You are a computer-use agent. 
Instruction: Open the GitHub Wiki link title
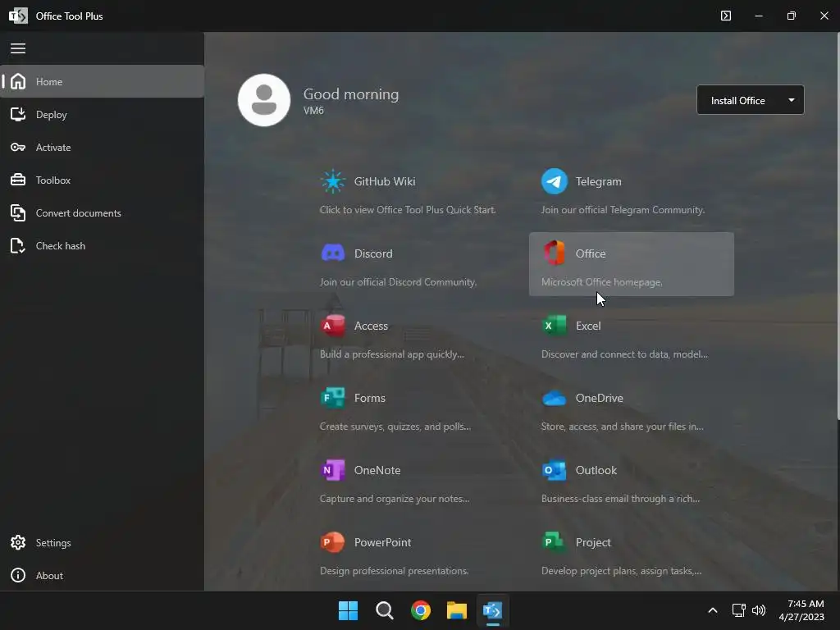[x=384, y=181]
